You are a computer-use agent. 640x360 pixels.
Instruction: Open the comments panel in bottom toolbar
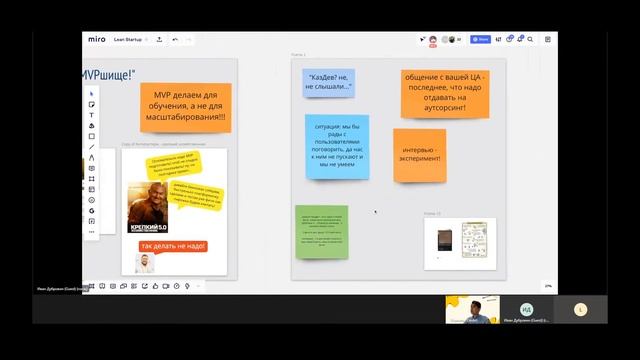click(x=102, y=286)
